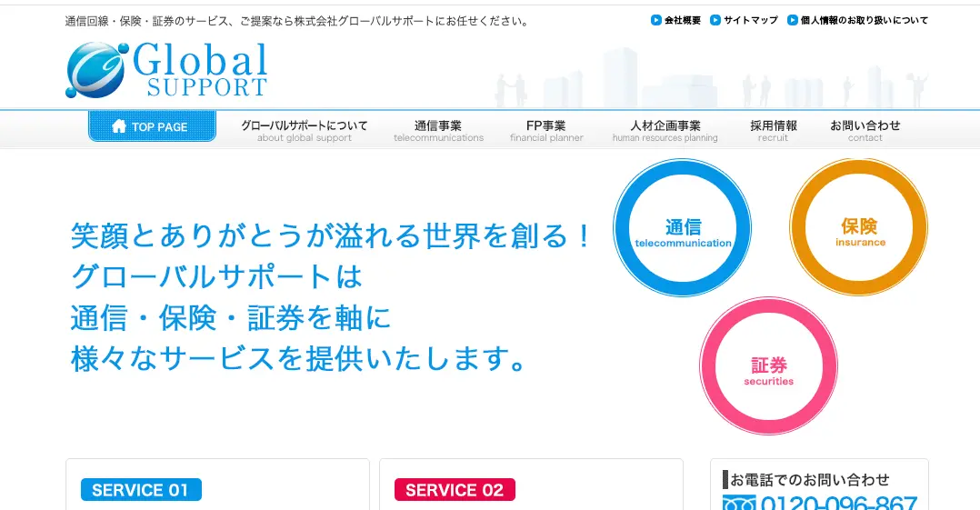
Task: Click the SERVICE 01 label
Action: [x=141, y=490]
